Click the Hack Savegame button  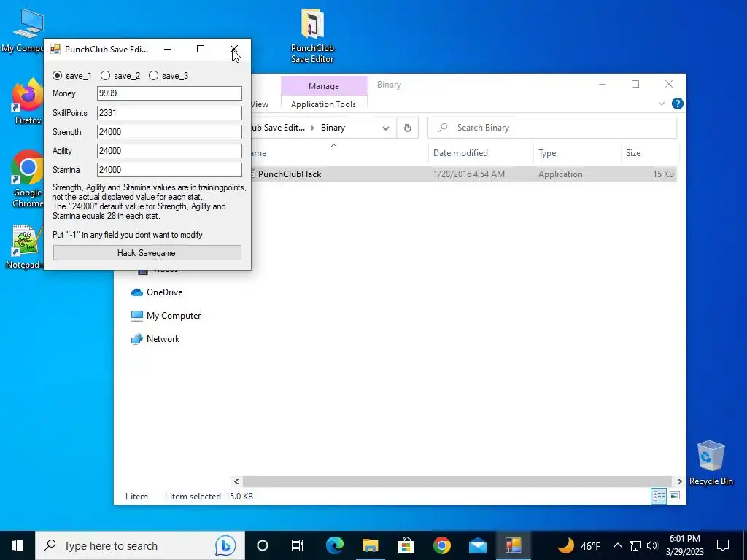[147, 253]
